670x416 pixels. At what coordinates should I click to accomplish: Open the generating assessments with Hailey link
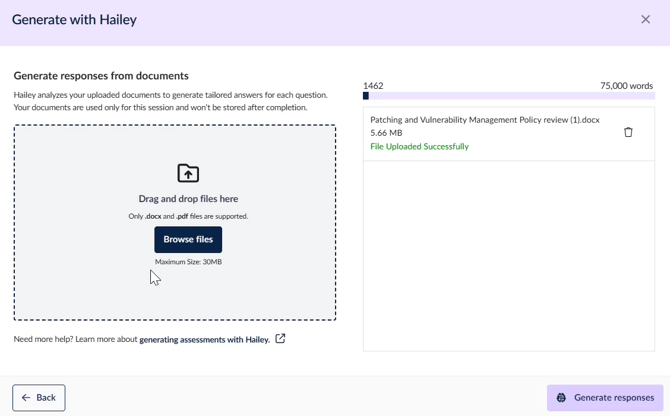point(204,340)
